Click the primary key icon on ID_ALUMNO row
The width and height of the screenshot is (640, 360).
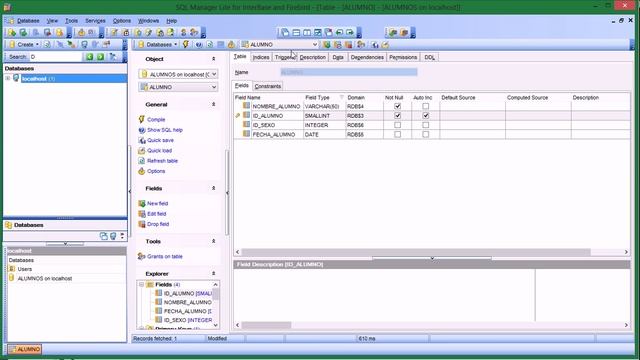coord(238,116)
